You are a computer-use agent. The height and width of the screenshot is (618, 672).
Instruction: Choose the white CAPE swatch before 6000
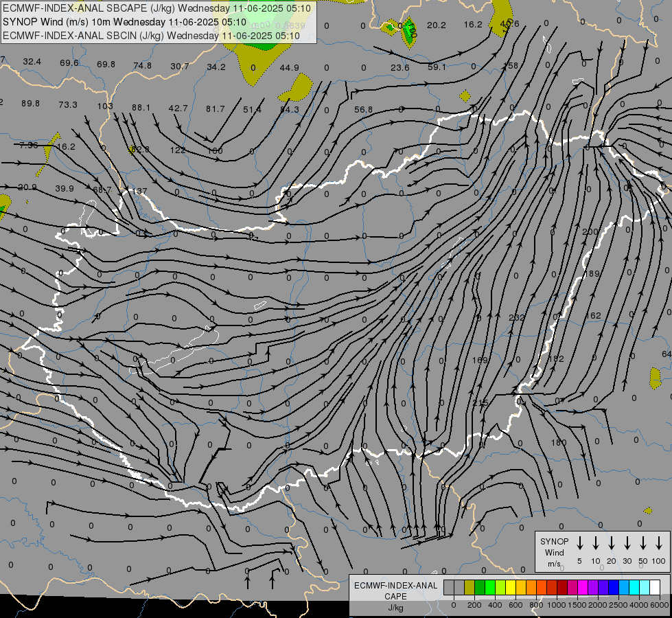click(655, 587)
